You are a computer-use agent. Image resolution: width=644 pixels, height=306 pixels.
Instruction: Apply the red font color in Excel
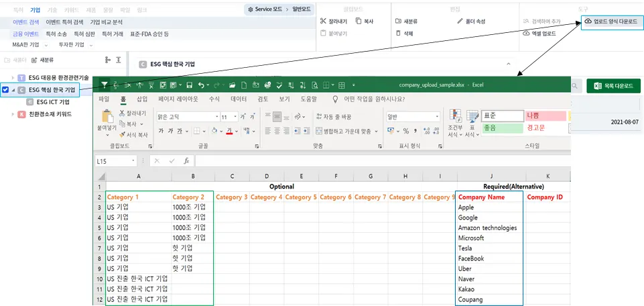point(230,132)
